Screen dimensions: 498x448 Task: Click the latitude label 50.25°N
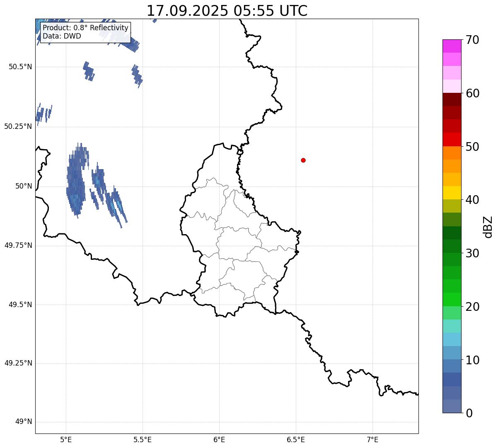tap(18, 126)
